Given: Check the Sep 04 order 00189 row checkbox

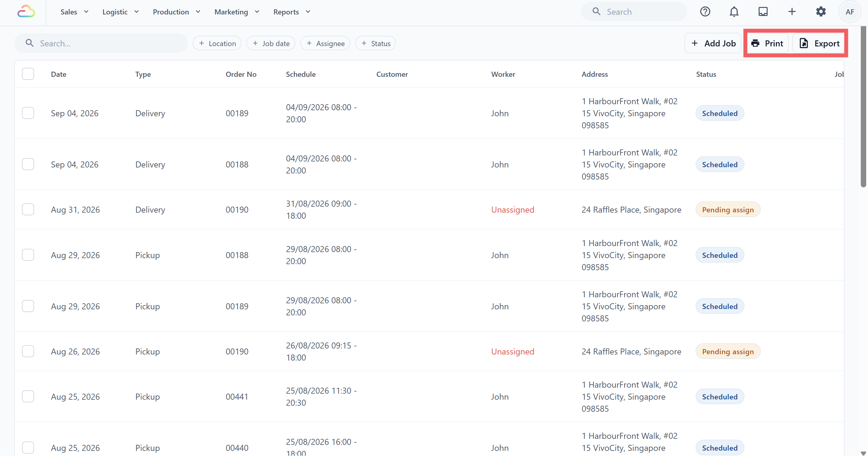Looking at the screenshot, I should [28, 113].
